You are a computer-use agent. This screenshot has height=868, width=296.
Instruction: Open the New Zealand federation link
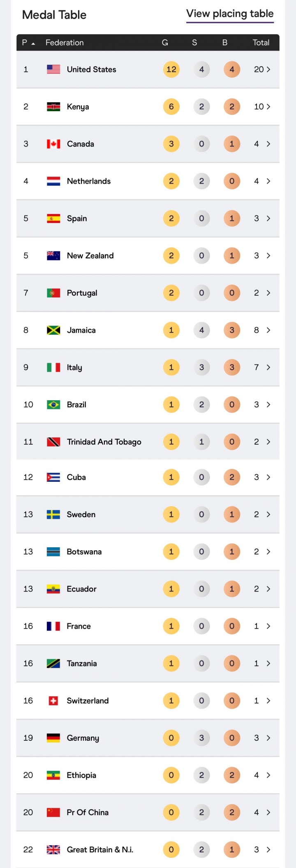point(90,256)
